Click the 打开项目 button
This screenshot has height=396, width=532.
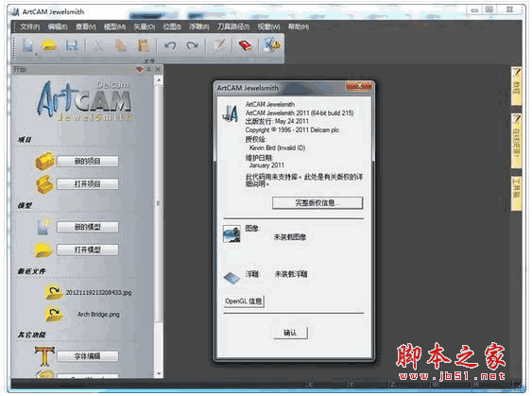88,184
